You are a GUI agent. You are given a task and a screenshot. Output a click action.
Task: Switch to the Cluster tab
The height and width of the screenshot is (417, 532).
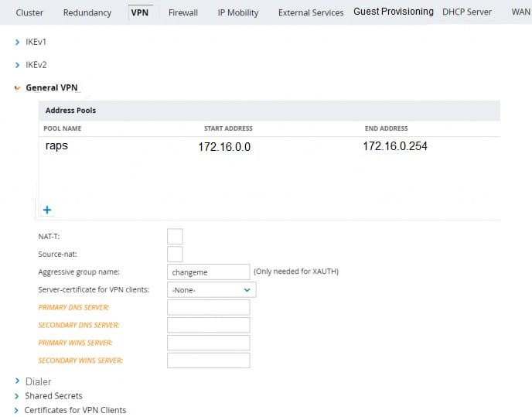(29, 12)
